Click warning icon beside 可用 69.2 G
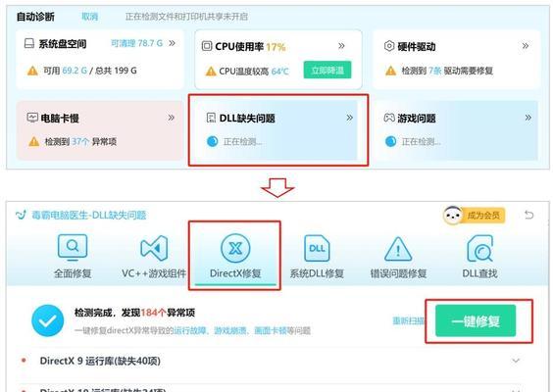Image resolution: width=553 pixels, height=392 pixels. [32, 71]
